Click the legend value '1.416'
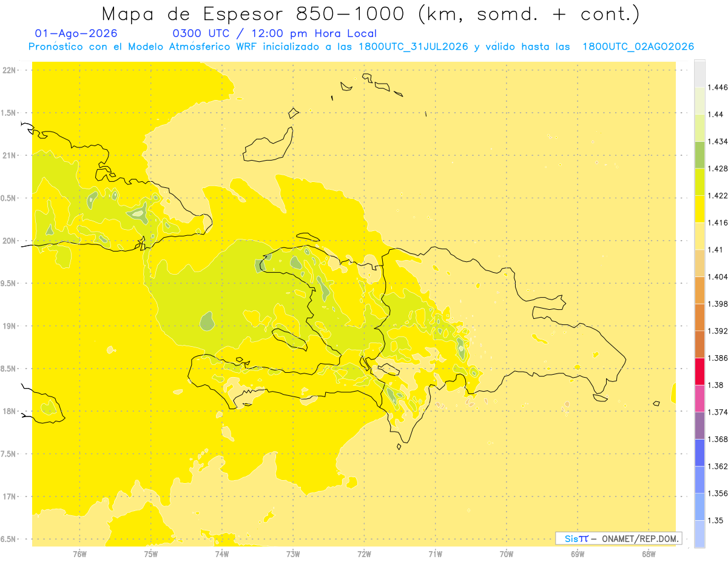The width and height of the screenshot is (728, 562). click(718, 222)
